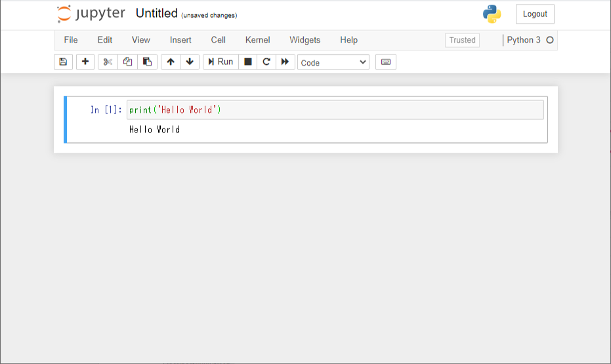
Task: Restart kernel and rerun notebook fast-forward icon
Action: pos(285,62)
